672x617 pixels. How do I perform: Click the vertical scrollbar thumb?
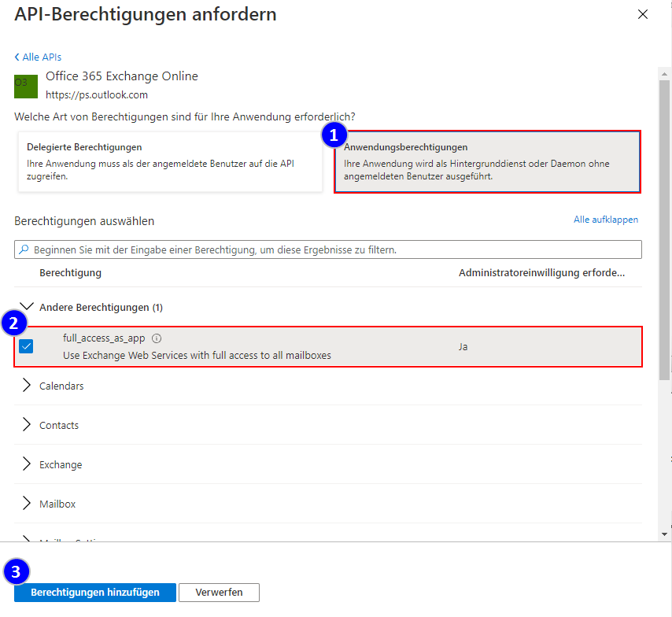(664, 230)
